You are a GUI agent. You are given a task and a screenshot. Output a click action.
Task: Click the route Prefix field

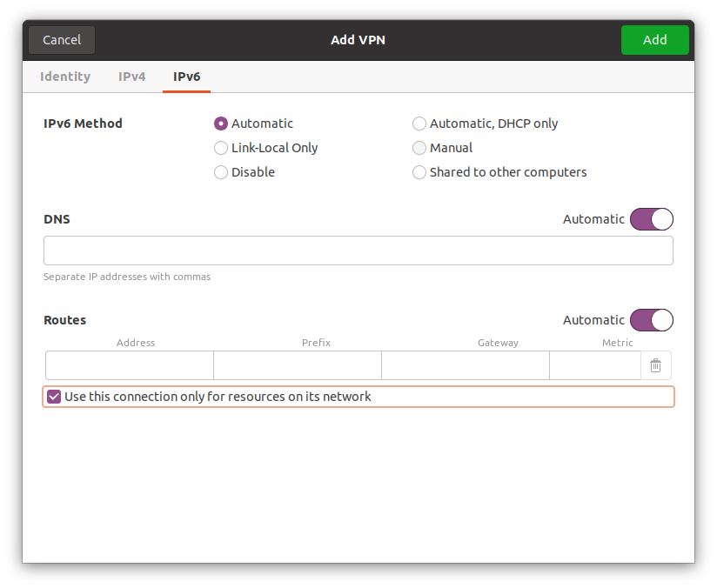(x=298, y=366)
